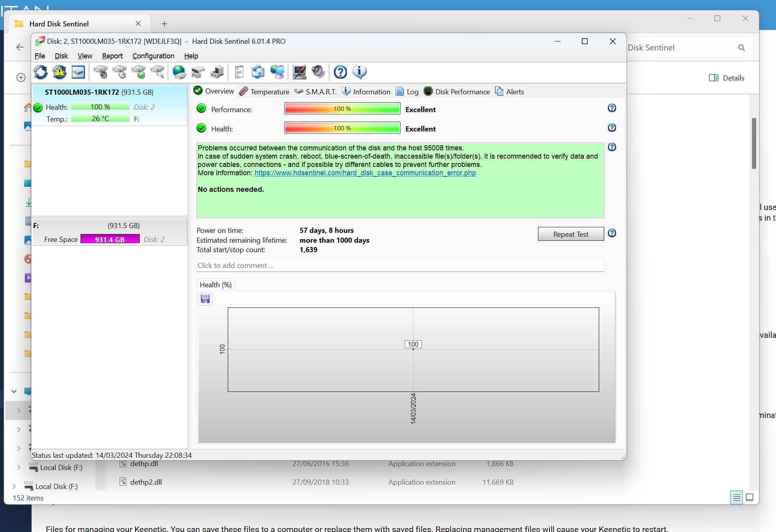The height and width of the screenshot is (532, 776).
Task: Click the help icon beside Performance rating
Action: 612,108
